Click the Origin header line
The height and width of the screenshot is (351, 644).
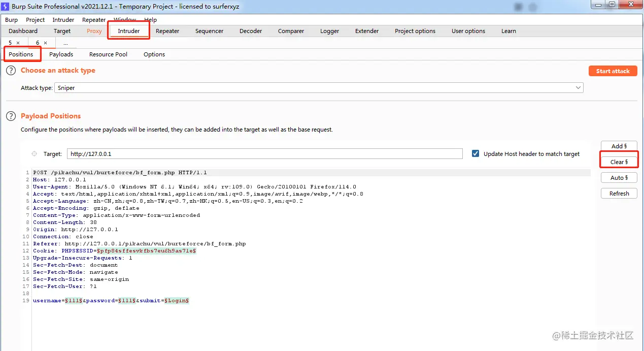point(75,230)
